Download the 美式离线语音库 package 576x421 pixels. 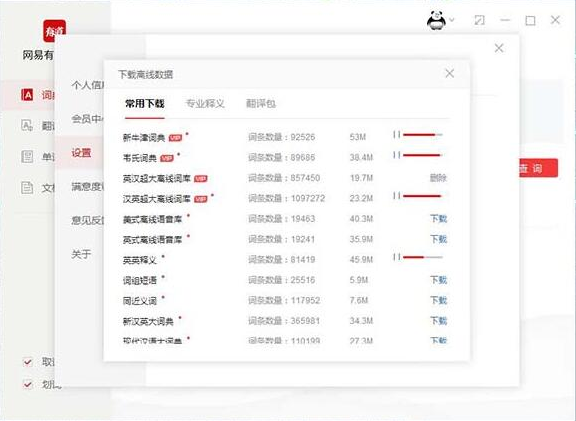[x=439, y=219]
